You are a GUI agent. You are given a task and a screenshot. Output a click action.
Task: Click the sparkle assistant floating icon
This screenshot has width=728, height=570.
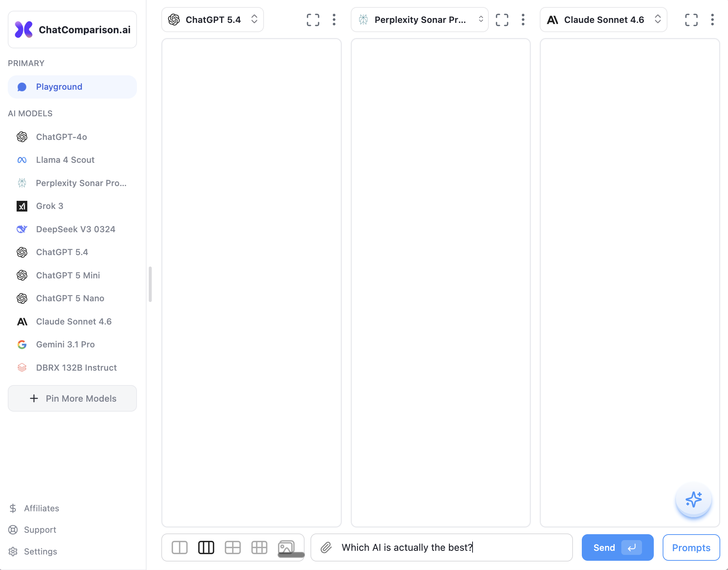(x=693, y=499)
